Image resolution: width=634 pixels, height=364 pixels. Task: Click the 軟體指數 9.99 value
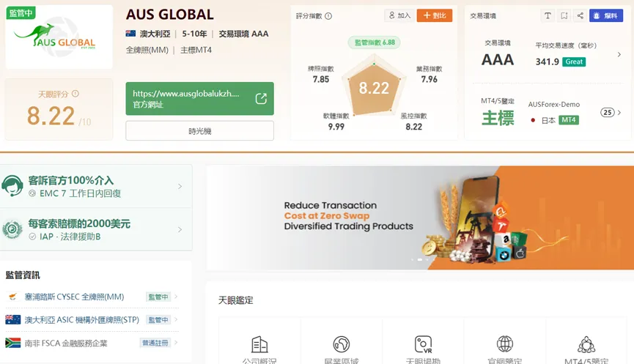(336, 127)
